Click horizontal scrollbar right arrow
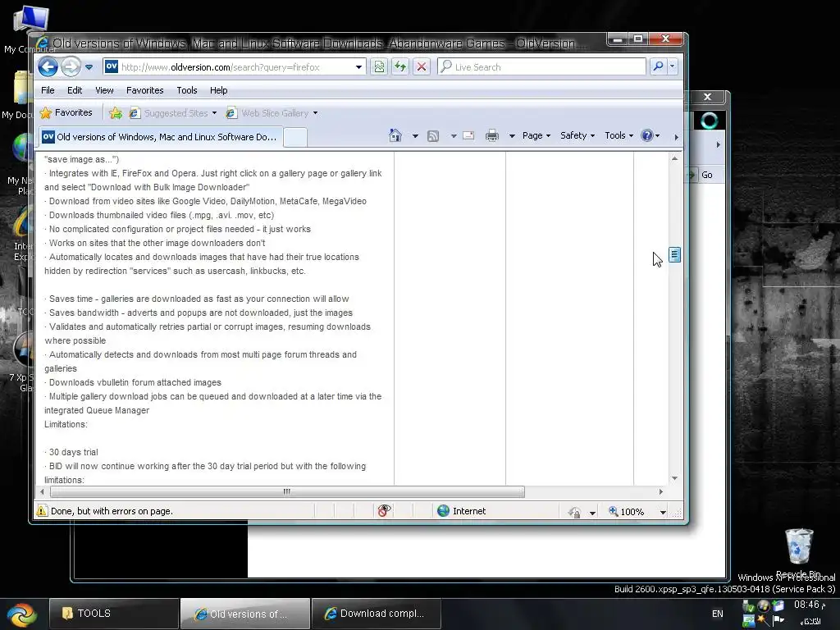This screenshot has height=630, width=840. (x=660, y=492)
